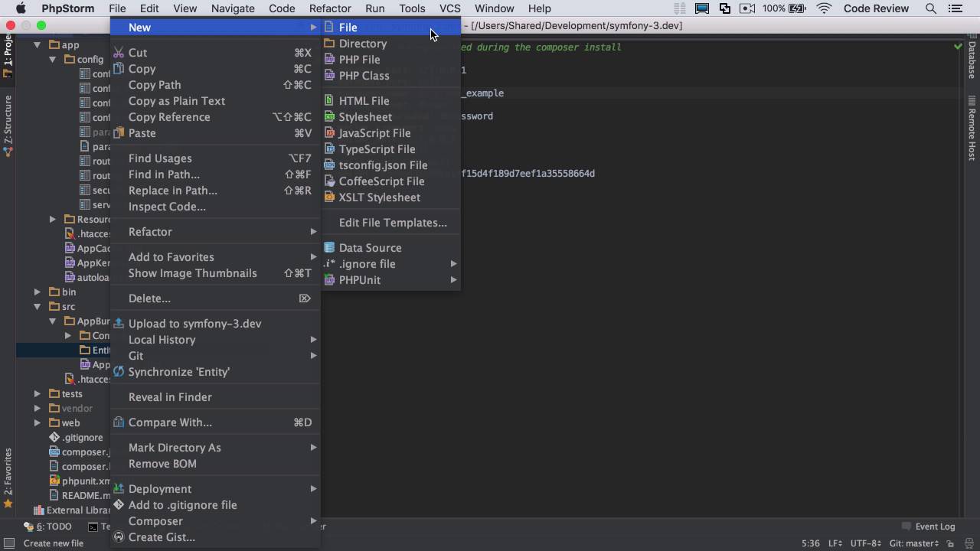Collapse the app folder in project tree
The height and width of the screenshot is (551, 980).
(x=37, y=45)
